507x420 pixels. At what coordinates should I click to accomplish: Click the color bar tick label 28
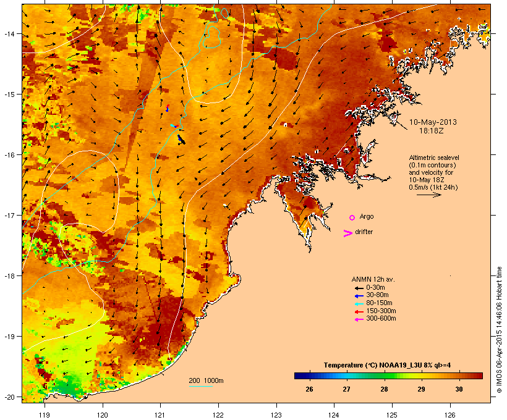point(384,389)
